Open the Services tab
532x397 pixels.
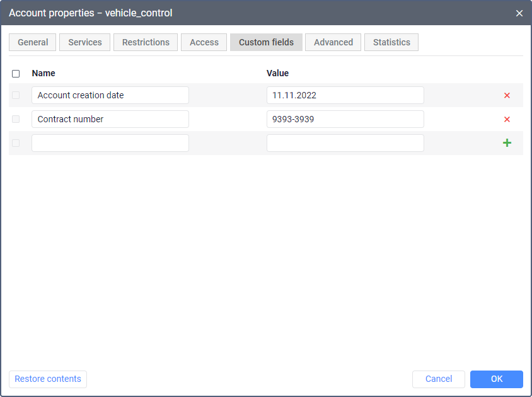pyautogui.click(x=85, y=42)
